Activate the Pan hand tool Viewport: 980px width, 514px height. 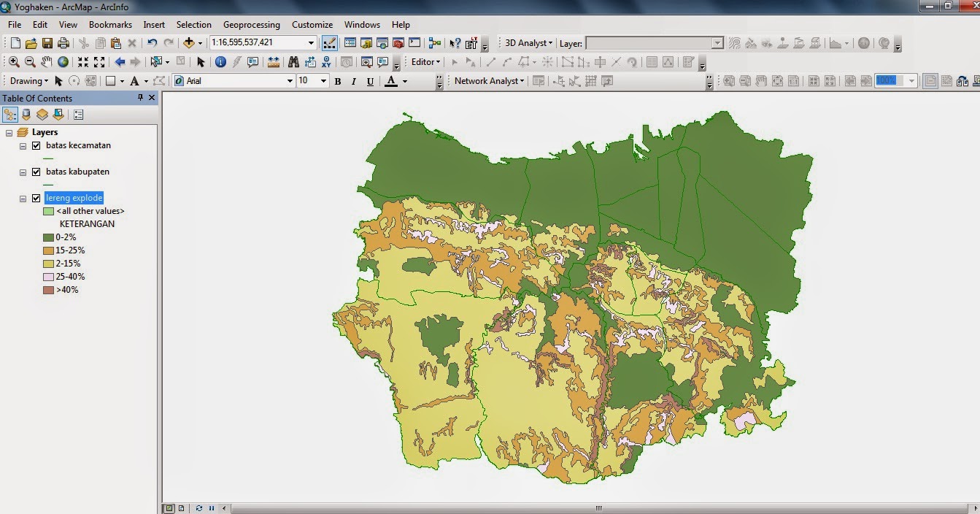(47, 62)
